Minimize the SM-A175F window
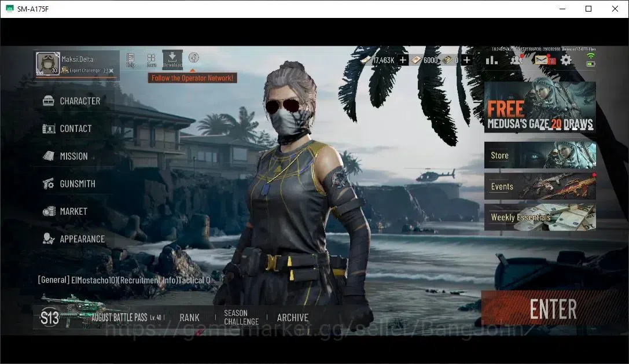This screenshot has height=364, width=629. pos(562,9)
